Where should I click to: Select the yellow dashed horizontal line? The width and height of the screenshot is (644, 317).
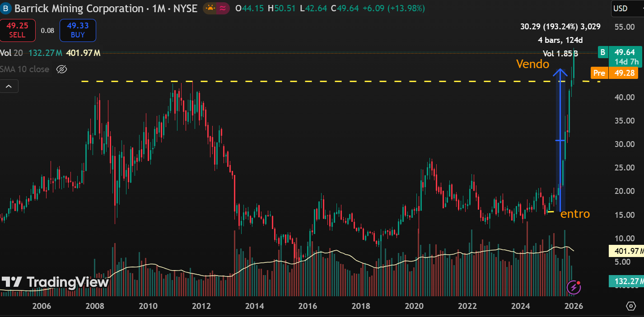click(x=316, y=82)
